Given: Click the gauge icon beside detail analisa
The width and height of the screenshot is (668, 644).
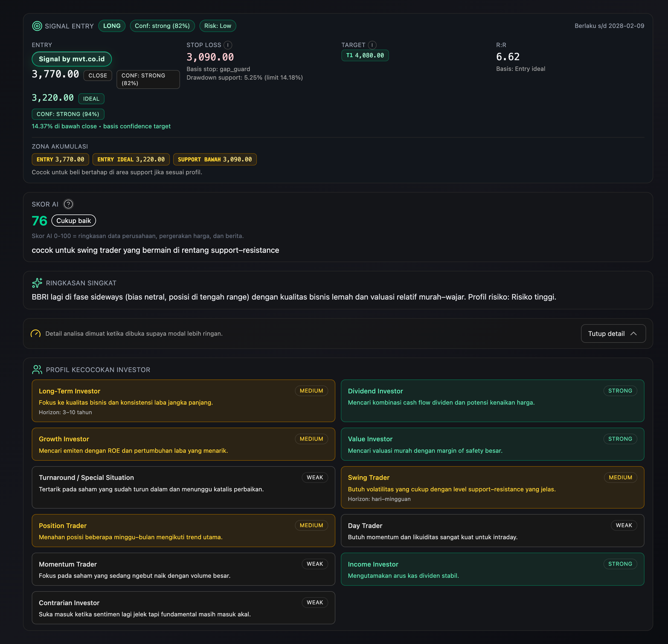Looking at the screenshot, I should (36, 333).
